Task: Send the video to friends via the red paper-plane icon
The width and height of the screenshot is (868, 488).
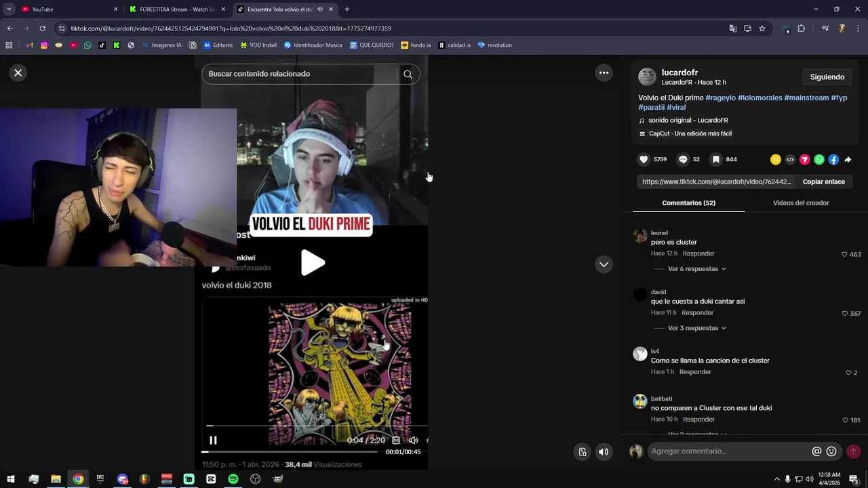Action: click(x=805, y=160)
